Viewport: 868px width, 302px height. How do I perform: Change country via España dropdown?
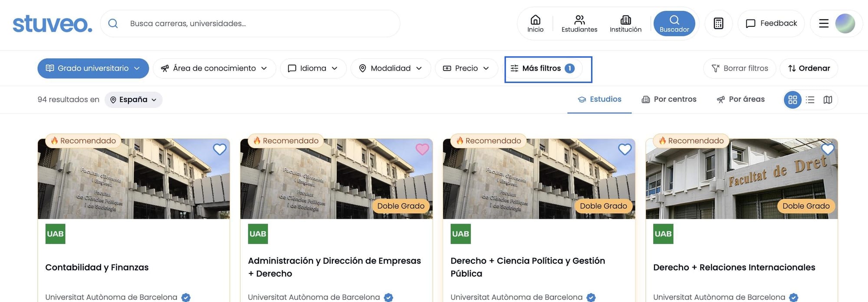(x=133, y=100)
